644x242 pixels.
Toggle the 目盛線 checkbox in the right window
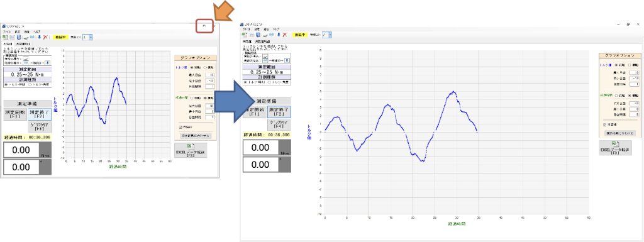(x=604, y=124)
